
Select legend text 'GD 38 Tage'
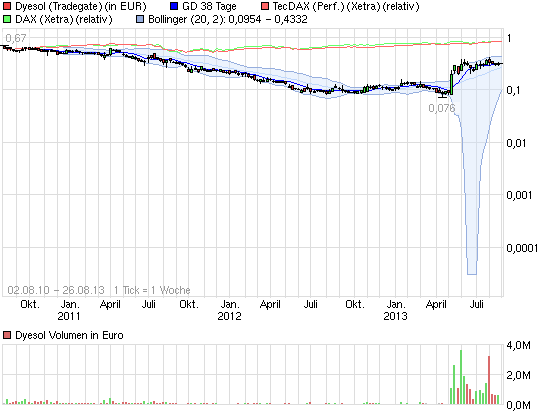209,6
